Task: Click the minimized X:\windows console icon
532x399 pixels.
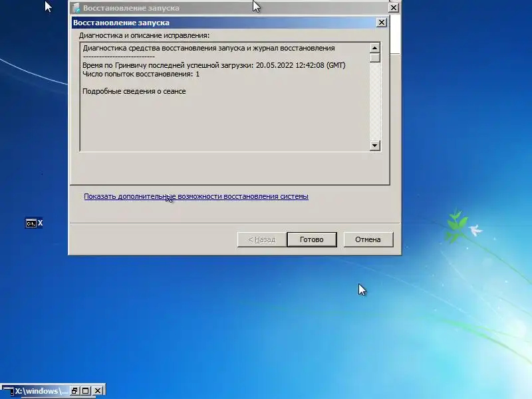Action: [7, 391]
